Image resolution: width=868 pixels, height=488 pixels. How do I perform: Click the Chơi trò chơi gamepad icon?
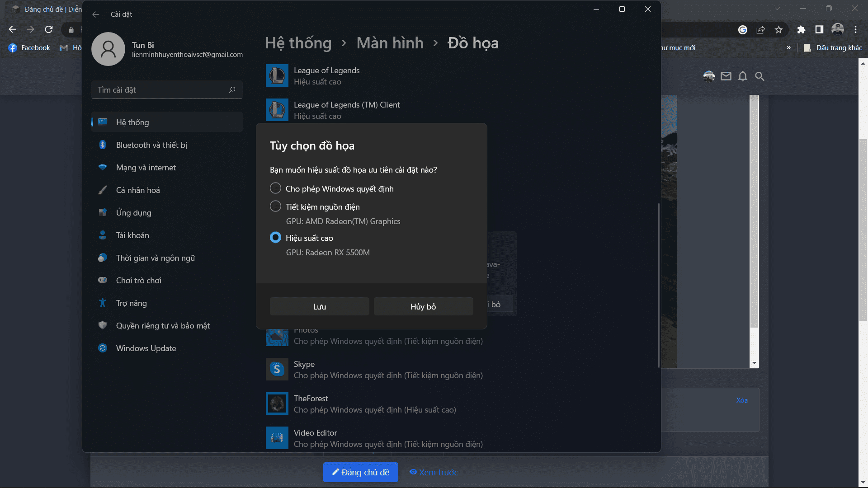pyautogui.click(x=103, y=280)
